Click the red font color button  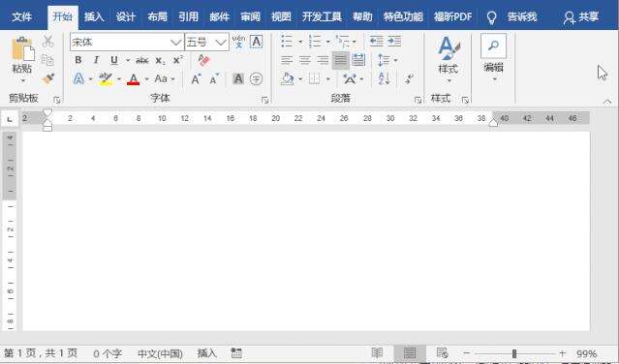click(134, 78)
